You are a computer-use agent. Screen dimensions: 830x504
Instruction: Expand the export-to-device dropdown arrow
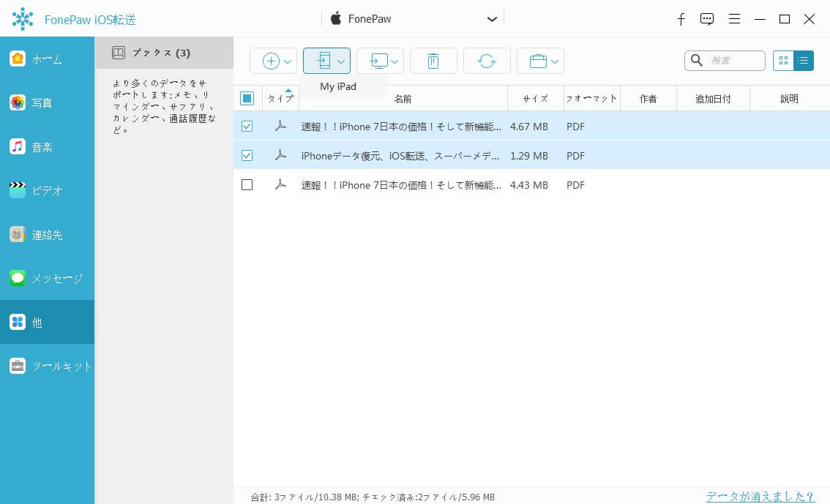tap(341, 61)
